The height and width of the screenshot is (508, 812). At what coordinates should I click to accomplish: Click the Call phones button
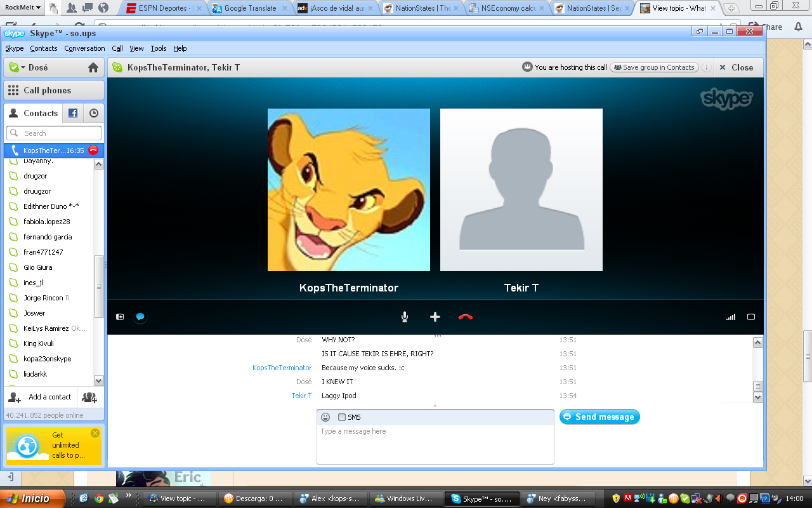tap(54, 90)
